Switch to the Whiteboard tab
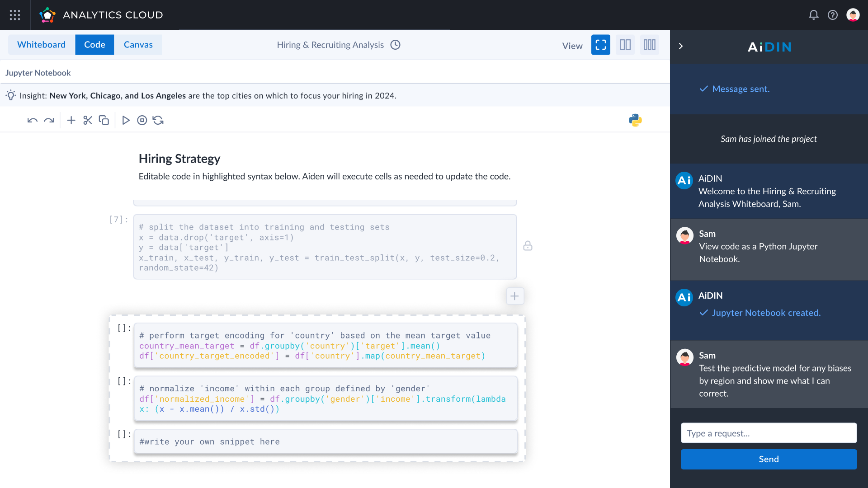The height and width of the screenshot is (488, 868). pos(41,45)
